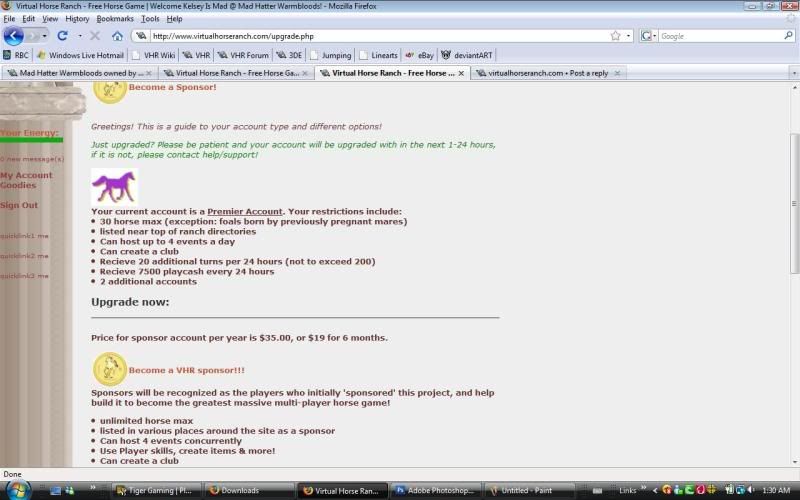This screenshot has height=500, width=800.
Task: Bookmark this page with the star icon
Action: click(x=616, y=36)
